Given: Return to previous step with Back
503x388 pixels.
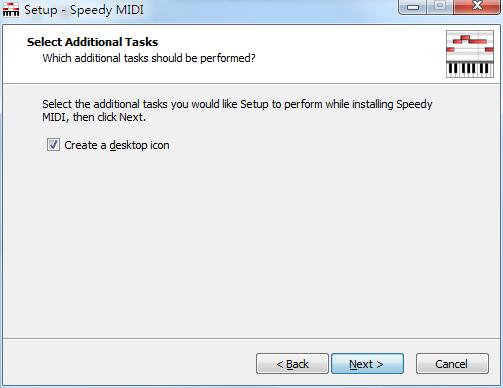Looking at the screenshot, I should (292, 364).
